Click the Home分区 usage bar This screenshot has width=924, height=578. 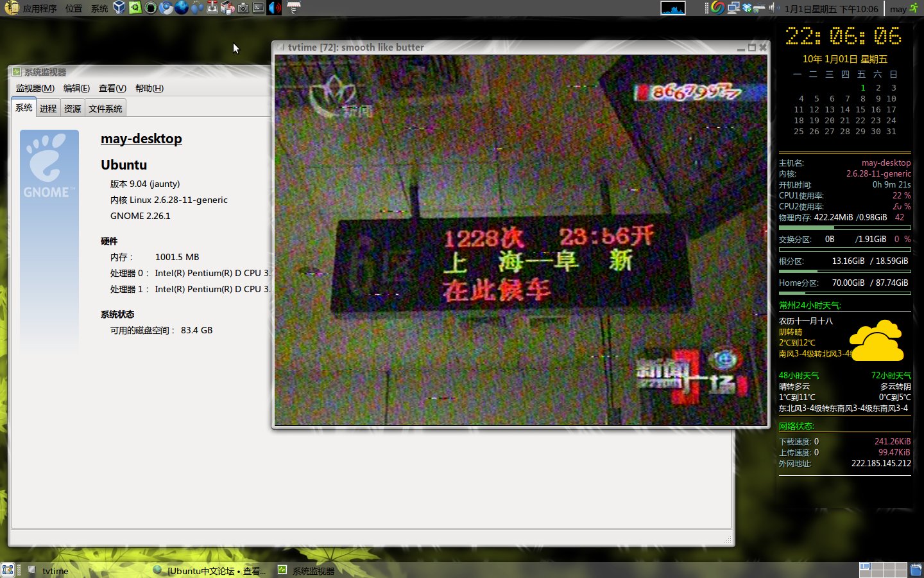844,293
